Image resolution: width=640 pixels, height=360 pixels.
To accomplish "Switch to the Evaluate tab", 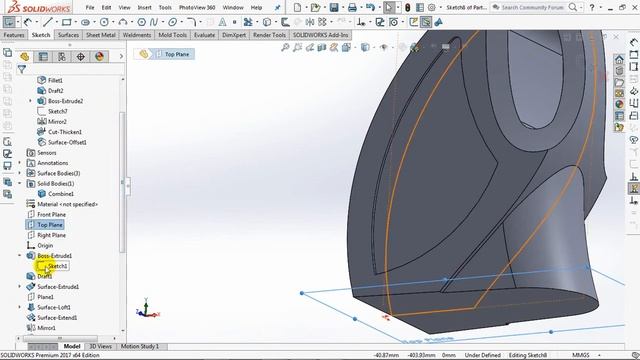I will point(204,35).
